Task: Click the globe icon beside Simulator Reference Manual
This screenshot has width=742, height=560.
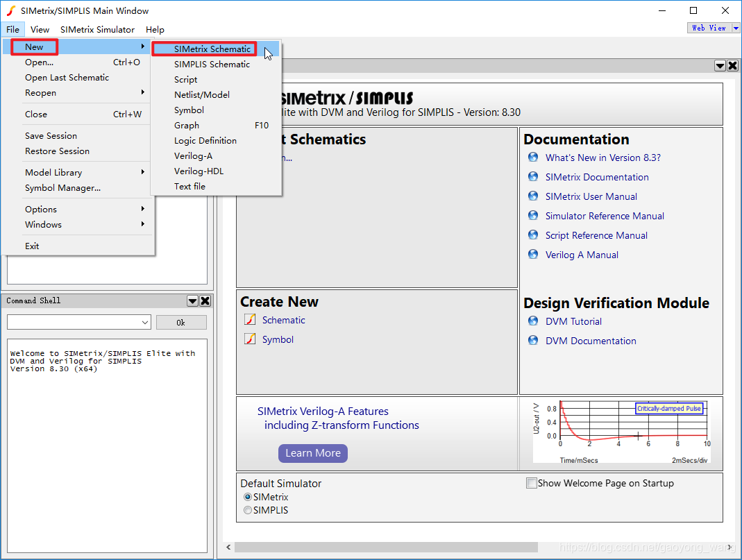Action: (533, 215)
